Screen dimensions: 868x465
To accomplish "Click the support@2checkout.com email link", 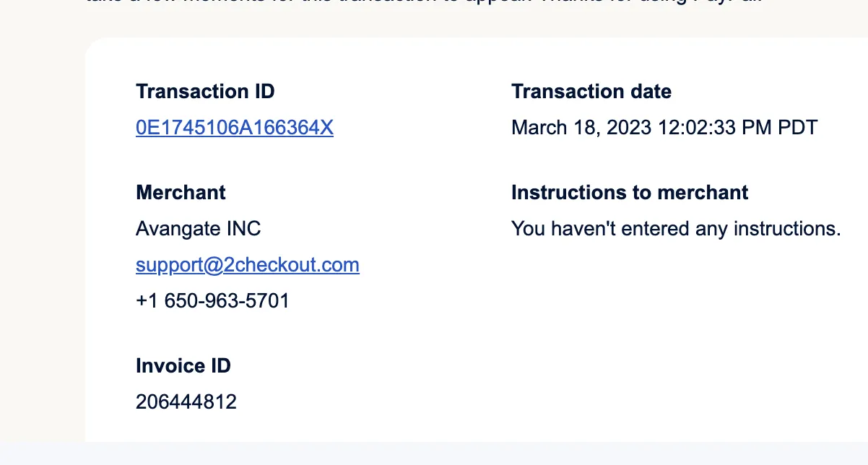I will pos(247,265).
